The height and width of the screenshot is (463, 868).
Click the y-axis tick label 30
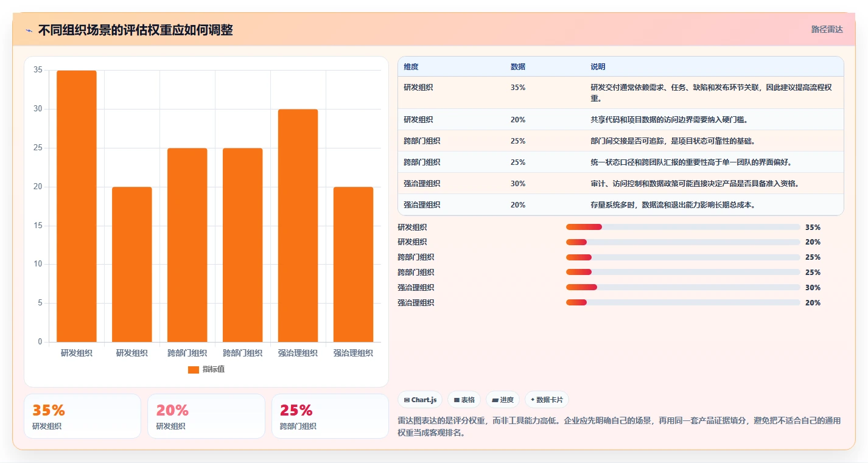(x=38, y=109)
